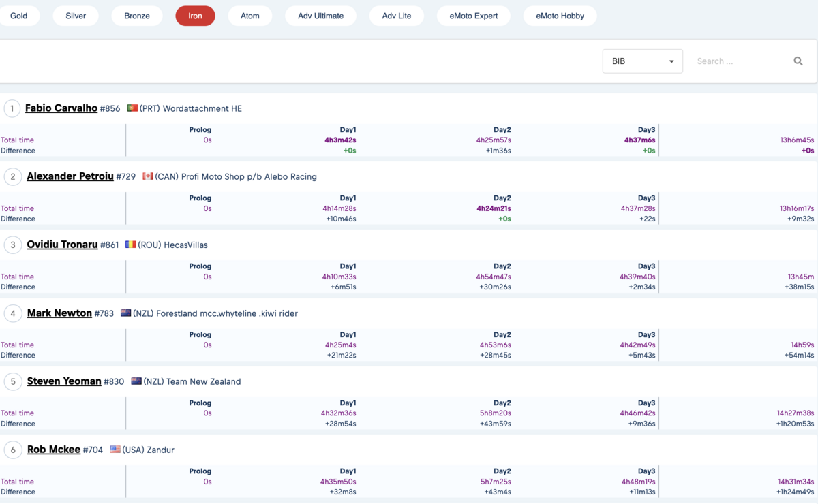Click total difference +9m32s
This screenshot has width=818, height=504.
(x=800, y=219)
